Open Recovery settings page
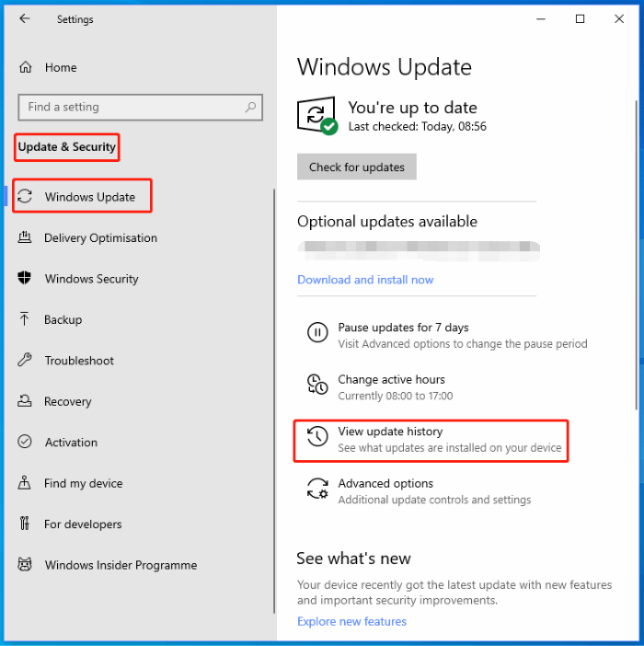The image size is (644, 646). click(x=68, y=401)
